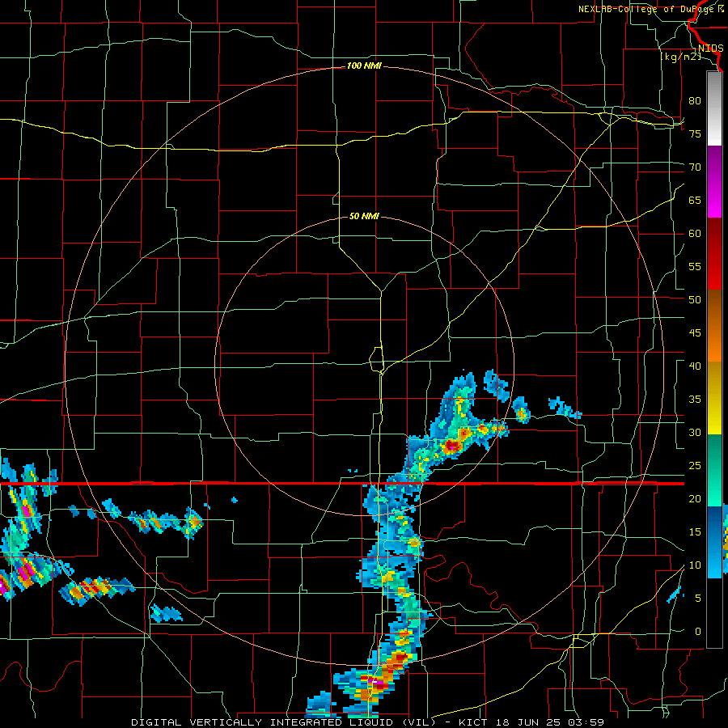Click the 50 value on color scale
The height and width of the screenshot is (728, 728).
[695, 300]
